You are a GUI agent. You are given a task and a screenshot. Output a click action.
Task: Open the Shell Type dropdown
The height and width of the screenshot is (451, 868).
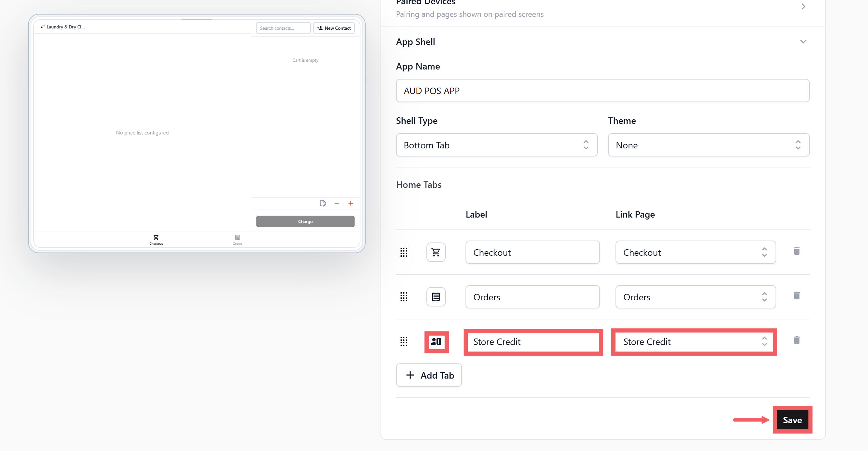[x=497, y=145]
